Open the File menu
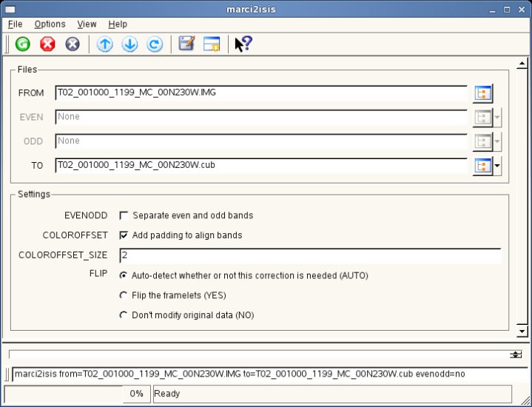The height and width of the screenshot is (407, 532). click(x=15, y=24)
